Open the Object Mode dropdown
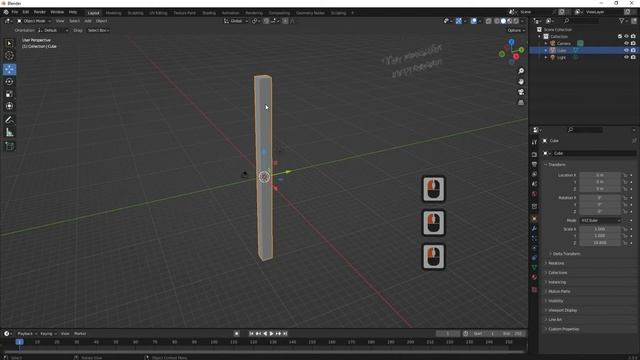The width and height of the screenshot is (640, 360). pos(34,21)
